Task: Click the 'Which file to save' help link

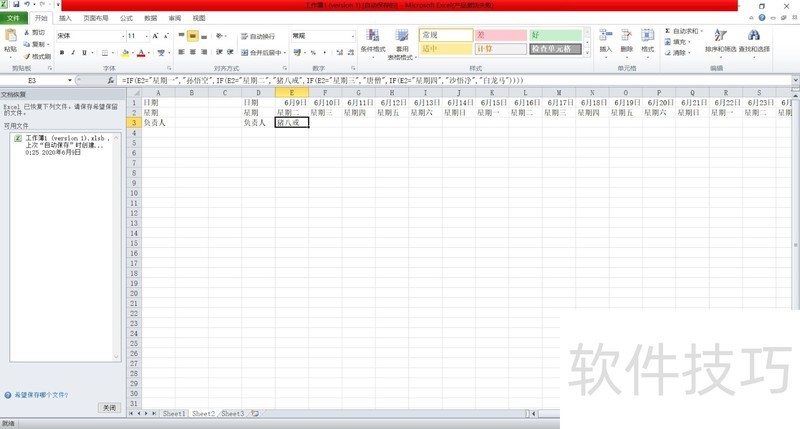Action: [40, 395]
